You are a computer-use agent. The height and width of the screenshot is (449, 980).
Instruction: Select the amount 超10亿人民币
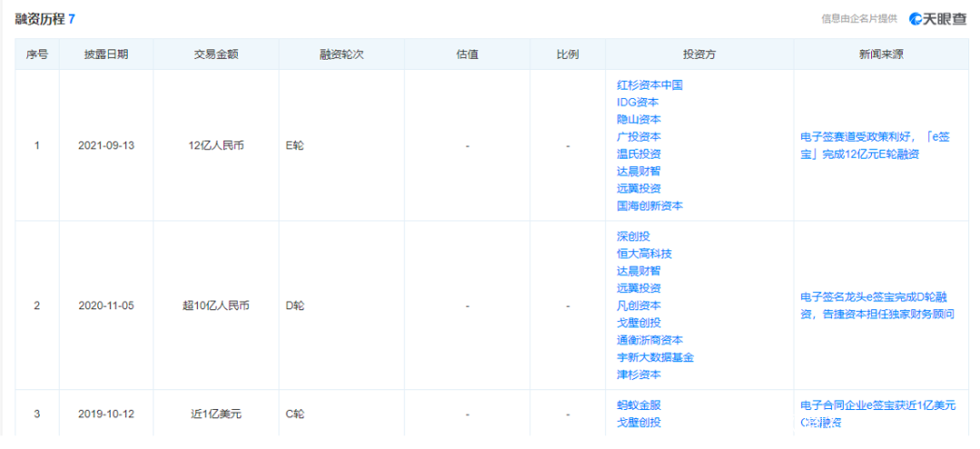click(x=216, y=306)
